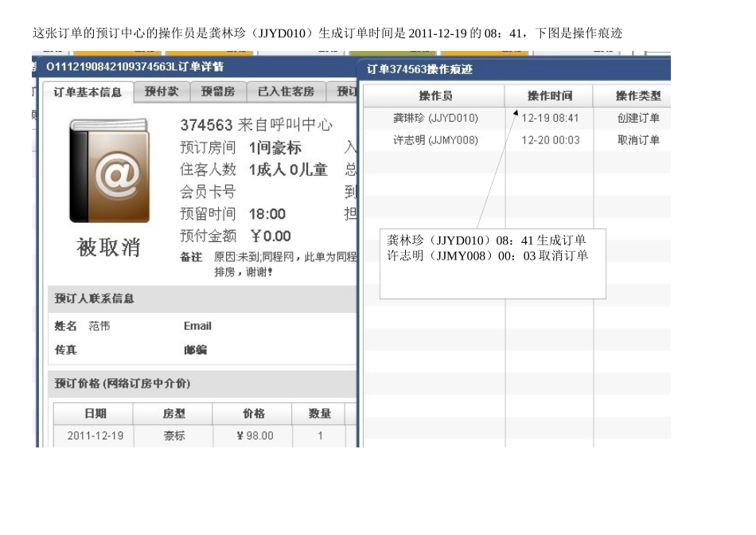Click the booker name 范伟
Viewport: 756px width, 535px height.
pos(99,326)
